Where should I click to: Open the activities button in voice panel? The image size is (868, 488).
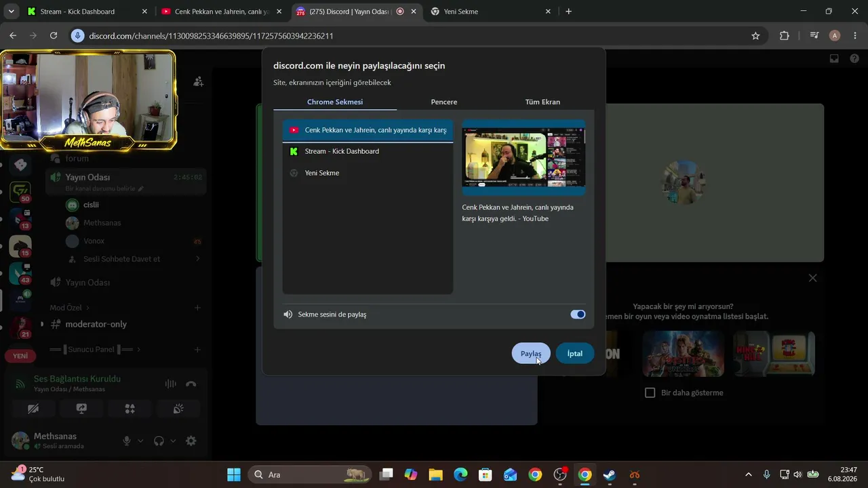click(130, 409)
